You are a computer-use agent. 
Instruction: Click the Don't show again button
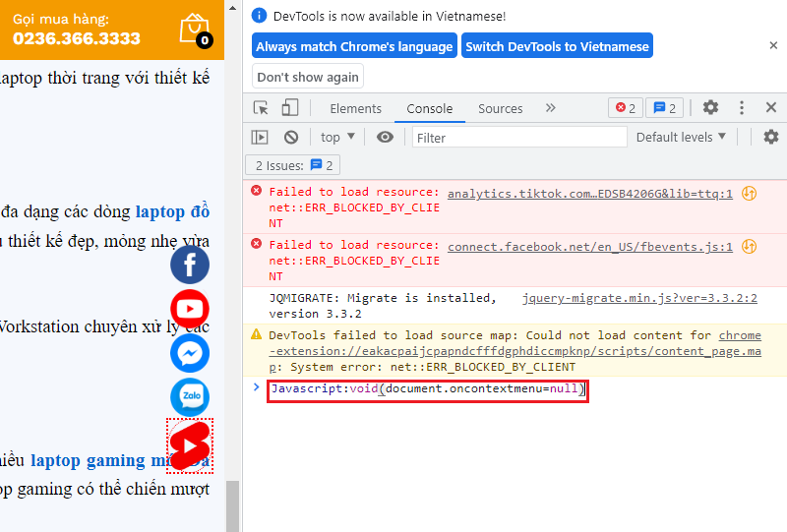(x=308, y=77)
